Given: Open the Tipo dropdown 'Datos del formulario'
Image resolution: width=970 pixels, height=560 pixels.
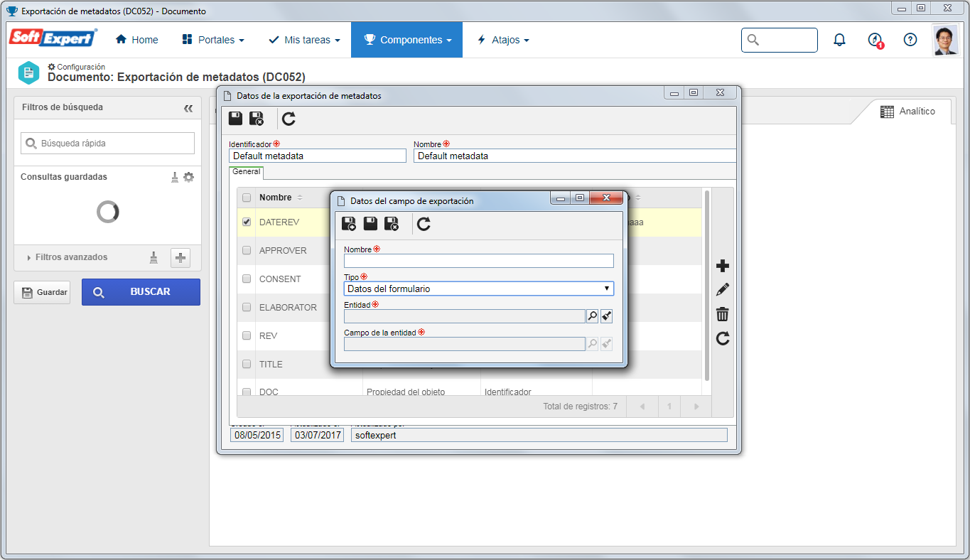Looking at the screenshot, I should pos(479,289).
